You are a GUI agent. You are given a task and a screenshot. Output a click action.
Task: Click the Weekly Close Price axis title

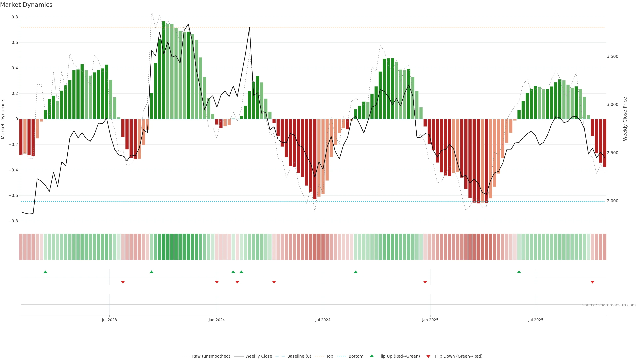tap(625, 119)
